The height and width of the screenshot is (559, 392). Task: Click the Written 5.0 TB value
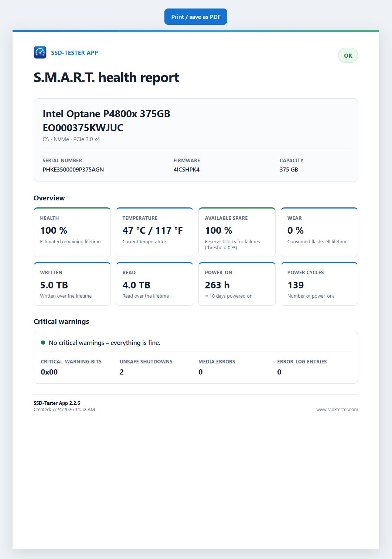pyautogui.click(x=54, y=285)
